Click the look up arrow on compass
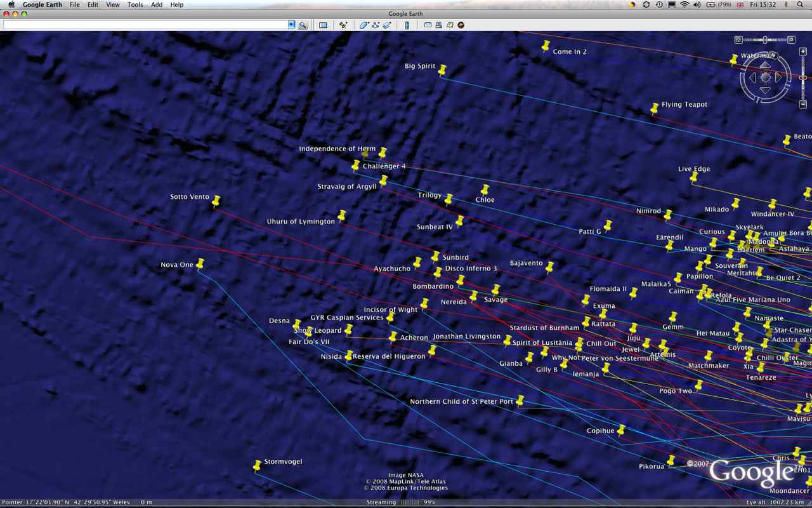 [x=766, y=65]
